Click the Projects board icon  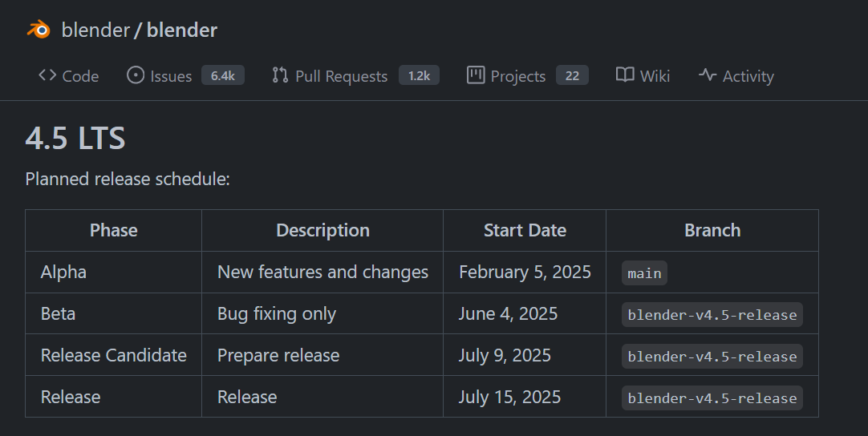tap(476, 75)
